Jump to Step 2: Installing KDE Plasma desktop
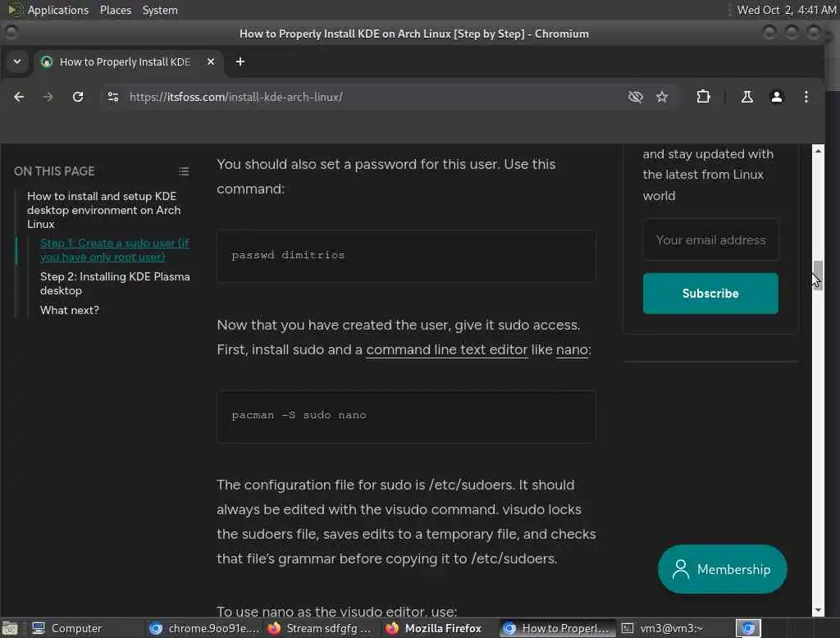This screenshot has width=840, height=638. click(115, 284)
